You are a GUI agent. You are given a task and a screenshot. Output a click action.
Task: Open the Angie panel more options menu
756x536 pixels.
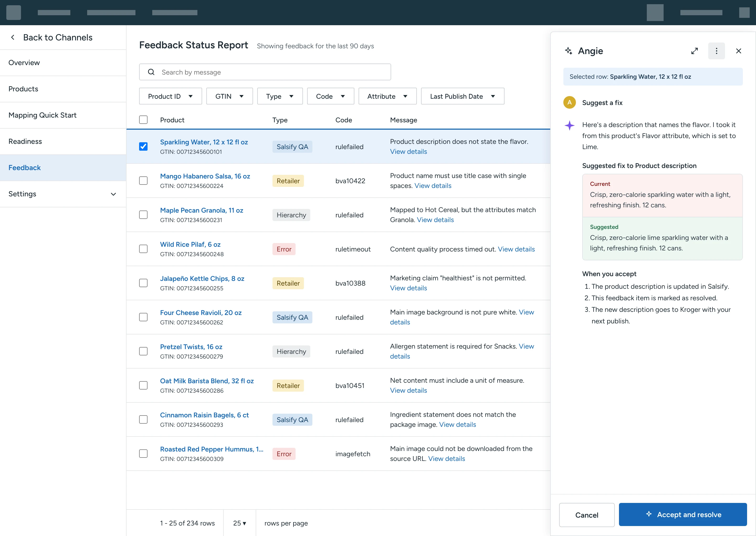pyautogui.click(x=716, y=51)
